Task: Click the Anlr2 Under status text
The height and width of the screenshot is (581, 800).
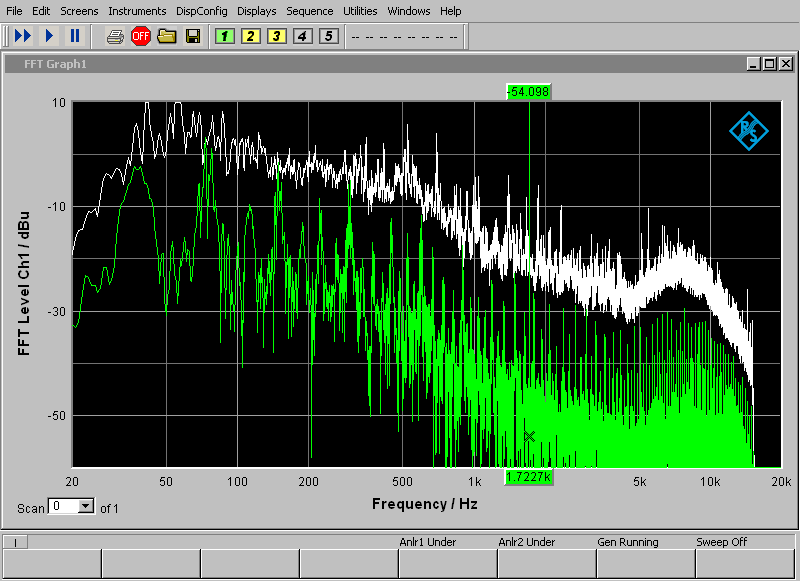Action: [527, 542]
